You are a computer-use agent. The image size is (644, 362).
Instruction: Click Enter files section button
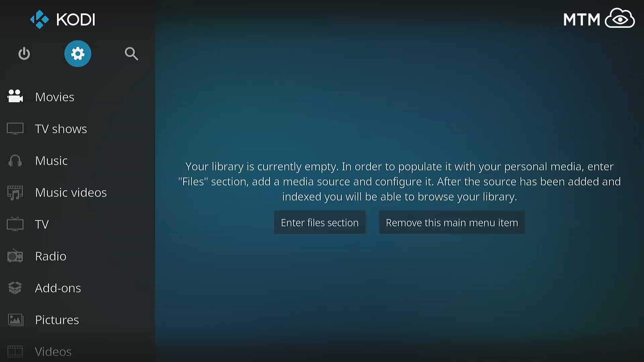point(320,222)
